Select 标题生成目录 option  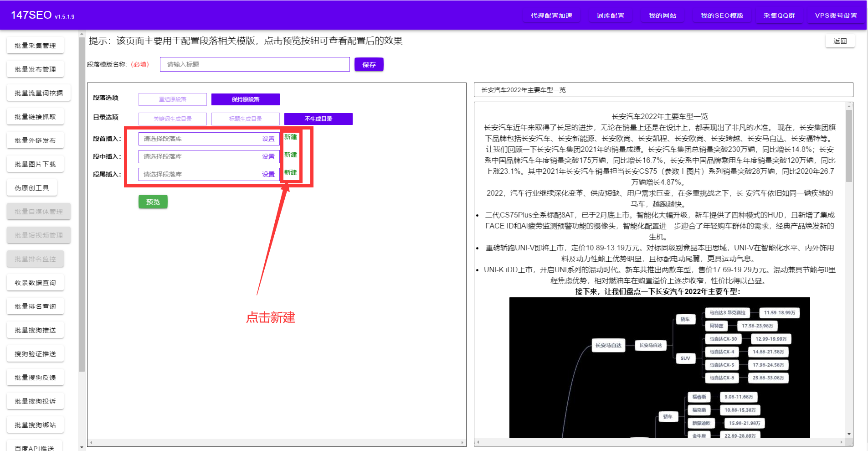(x=246, y=119)
